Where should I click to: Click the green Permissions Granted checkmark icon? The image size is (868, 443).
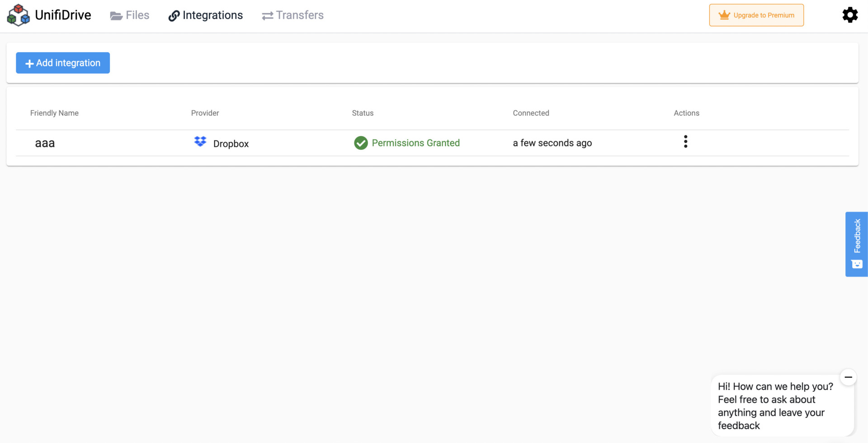(x=361, y=143)
